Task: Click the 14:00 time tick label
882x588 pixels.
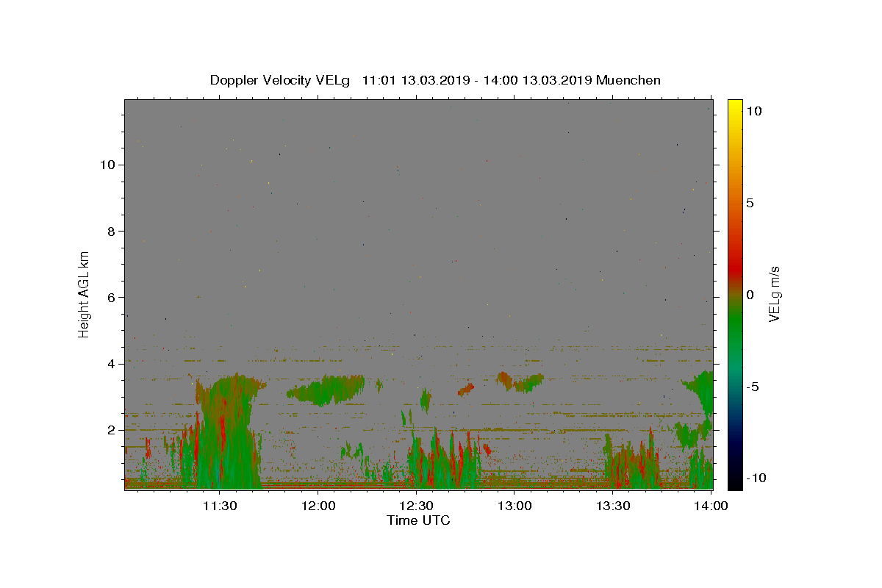Action: point(711,506)
